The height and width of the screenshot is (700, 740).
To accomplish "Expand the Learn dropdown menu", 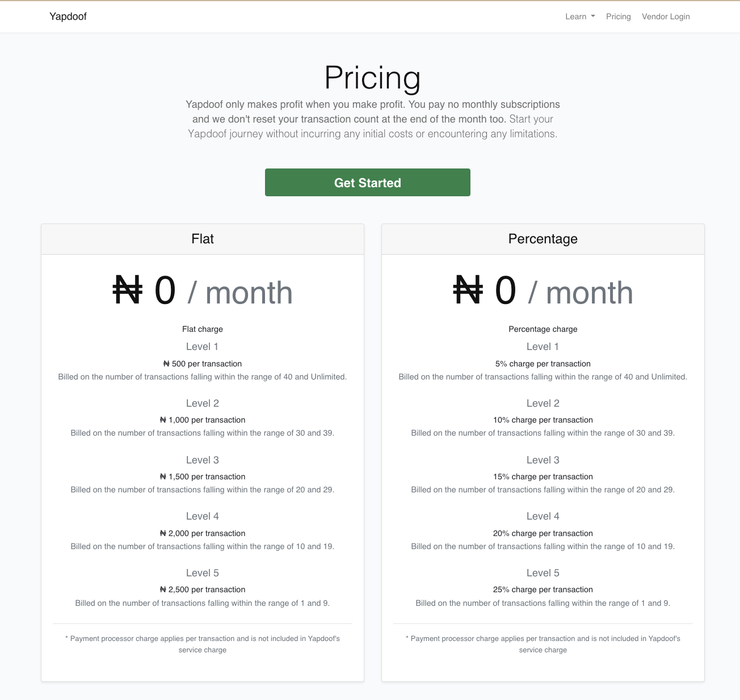I will pyautogui.click(x=580, y=16).
